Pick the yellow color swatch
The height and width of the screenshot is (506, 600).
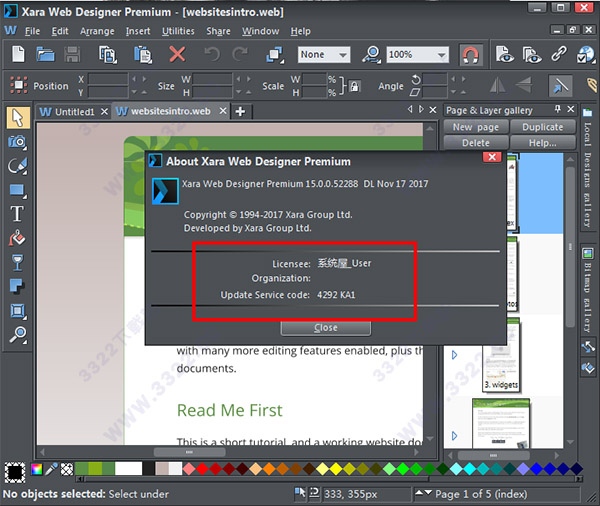click(336, 469)
